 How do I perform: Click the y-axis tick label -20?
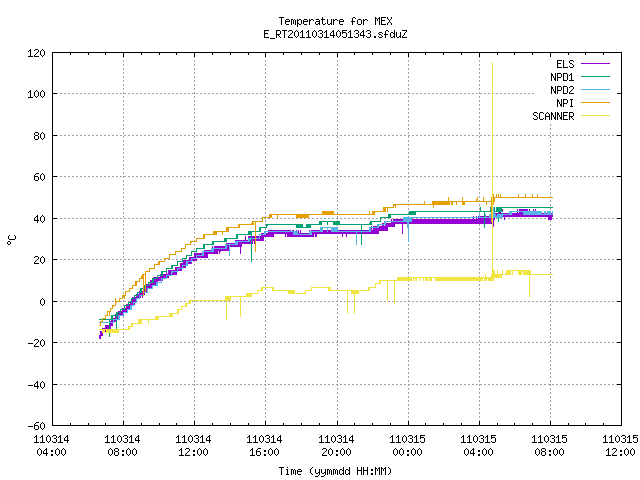[36, 343]
